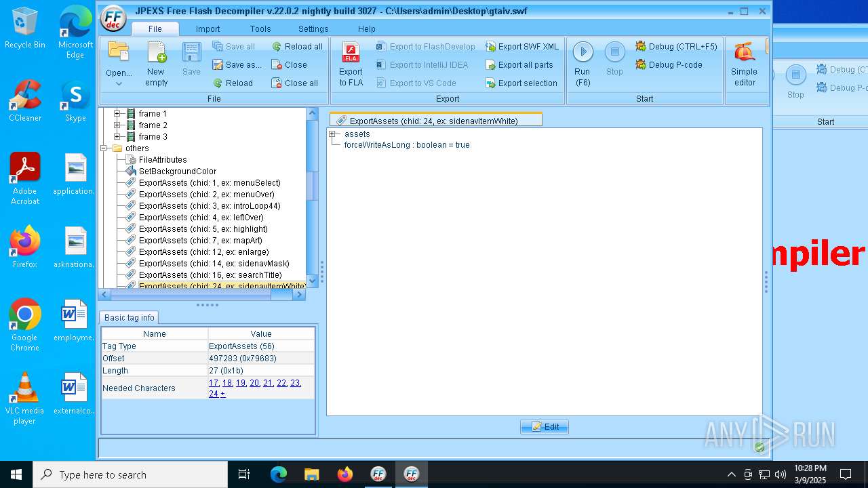The width and height of the screenshot is (868, 488).
Task: Expand the frame 1 tree node
Action: pos(117,114)
